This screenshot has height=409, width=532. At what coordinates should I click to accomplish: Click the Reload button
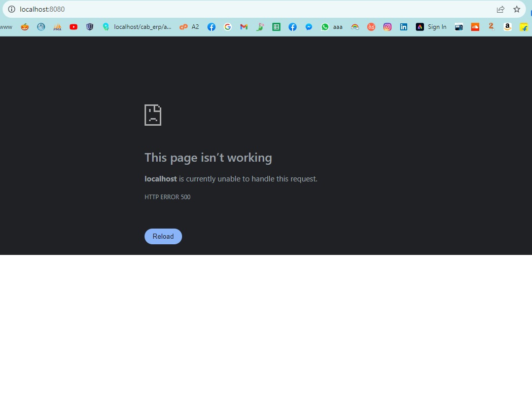(163, 236)
